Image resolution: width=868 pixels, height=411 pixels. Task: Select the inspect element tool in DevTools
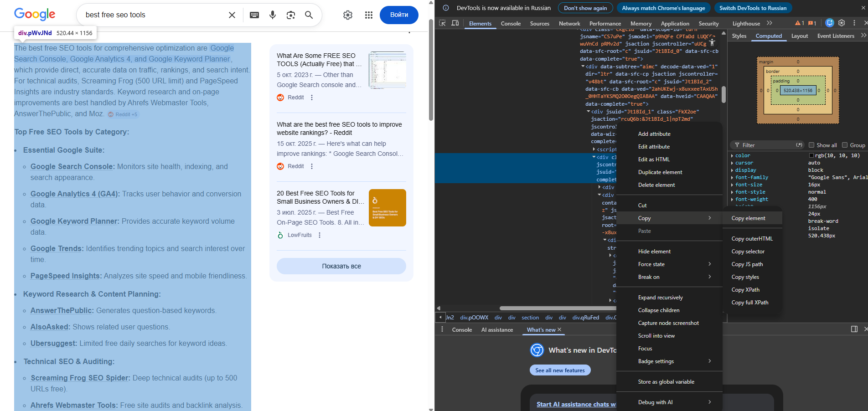(x=442, y=22)
